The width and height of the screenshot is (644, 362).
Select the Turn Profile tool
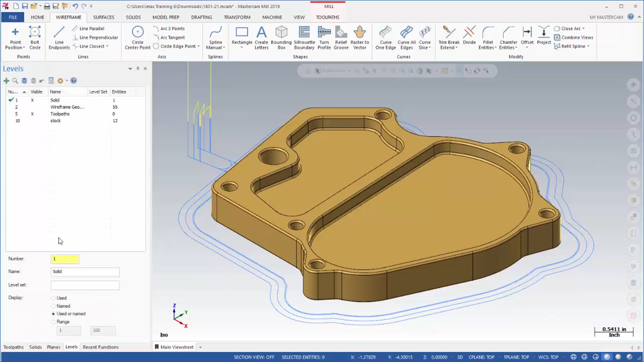(324, 38)
